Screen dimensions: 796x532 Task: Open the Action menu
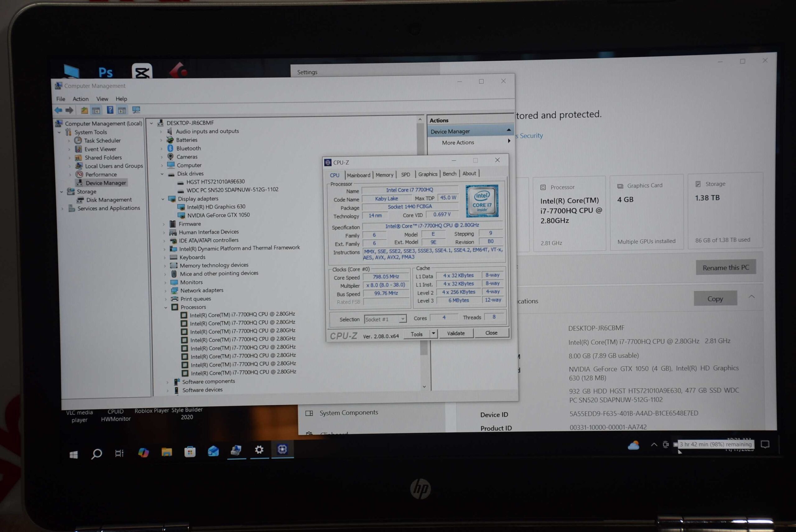pos(81,99)
